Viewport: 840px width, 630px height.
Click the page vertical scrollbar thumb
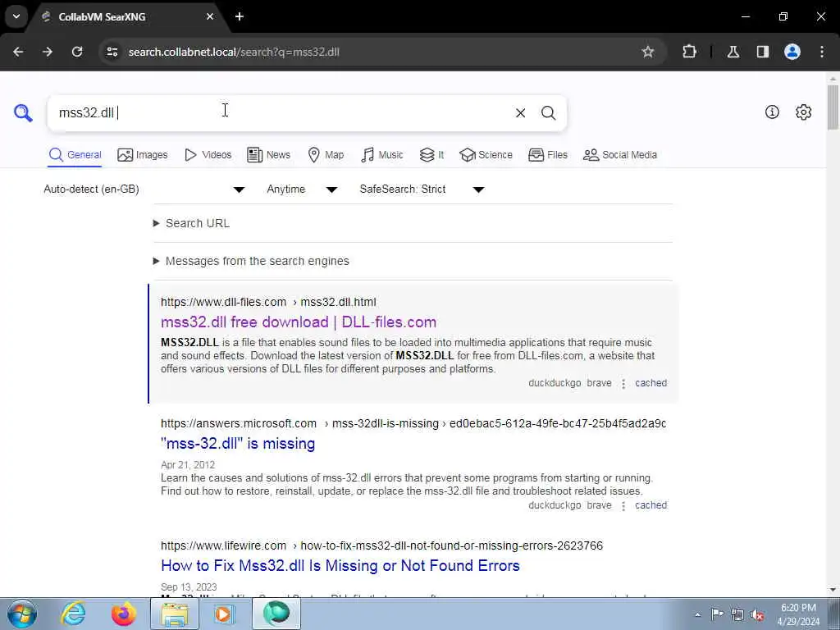click(833, 107)
